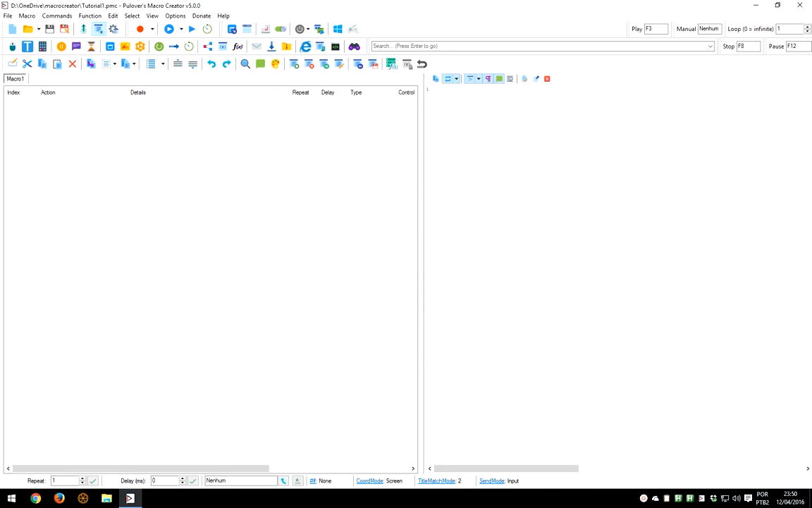Toggle the preview auto-refresh button
Viewport: 812px width, 508px height.
click(x=448, y=79)
